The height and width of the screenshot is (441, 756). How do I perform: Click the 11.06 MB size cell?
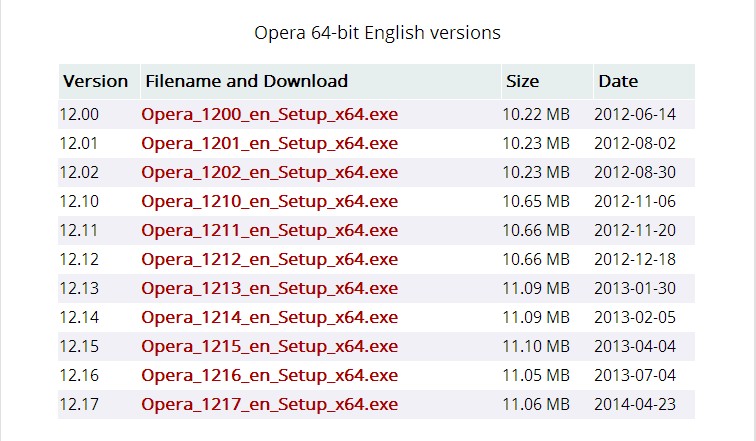[x=536, y=404]
